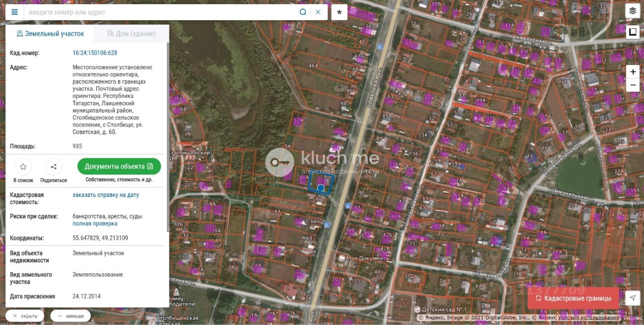The height and width of the screenshot is (325, 644).
Task: Zoom out the map with minus
Action: [633, 86]
